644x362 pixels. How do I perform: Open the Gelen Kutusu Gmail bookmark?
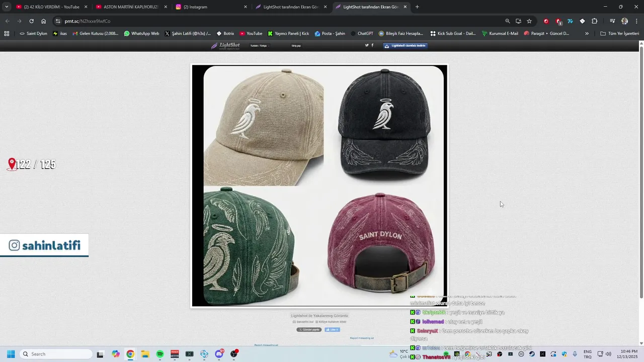(x=96, y=34)
